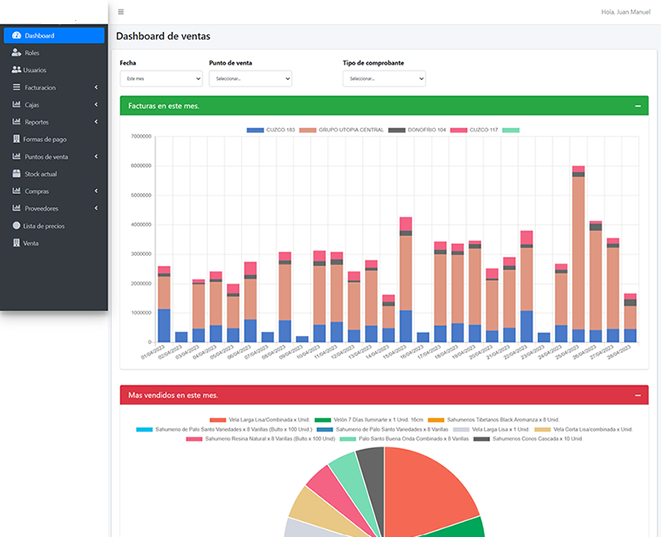This screenshot has height=537, width=662.
Task: Expand the Facturacion submenu arrow
Action: (96, 87)
